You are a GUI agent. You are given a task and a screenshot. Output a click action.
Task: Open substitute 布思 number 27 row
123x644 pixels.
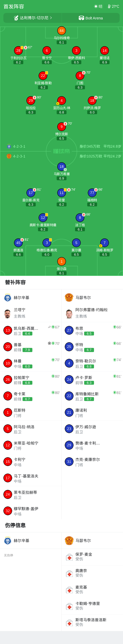[x=92, y=330]
